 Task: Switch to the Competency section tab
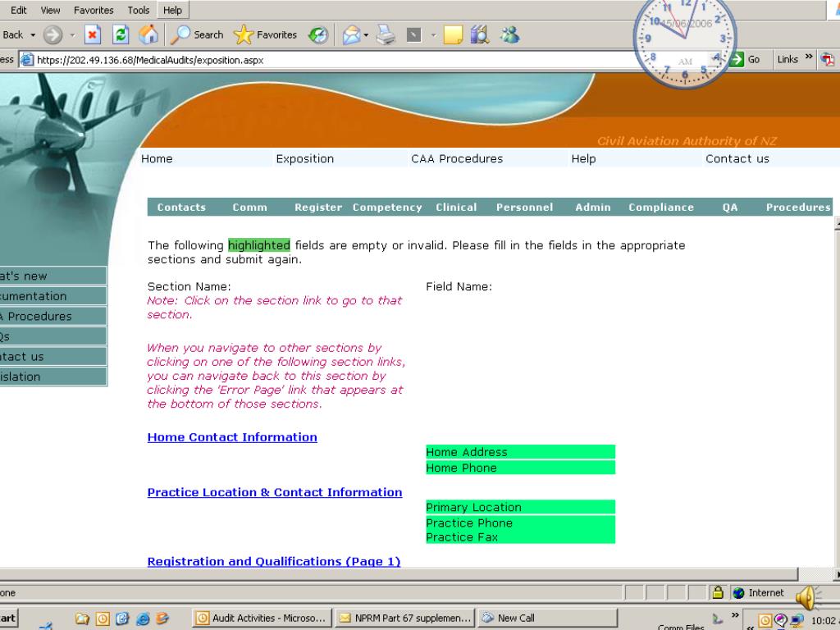[x=387, y=208]
